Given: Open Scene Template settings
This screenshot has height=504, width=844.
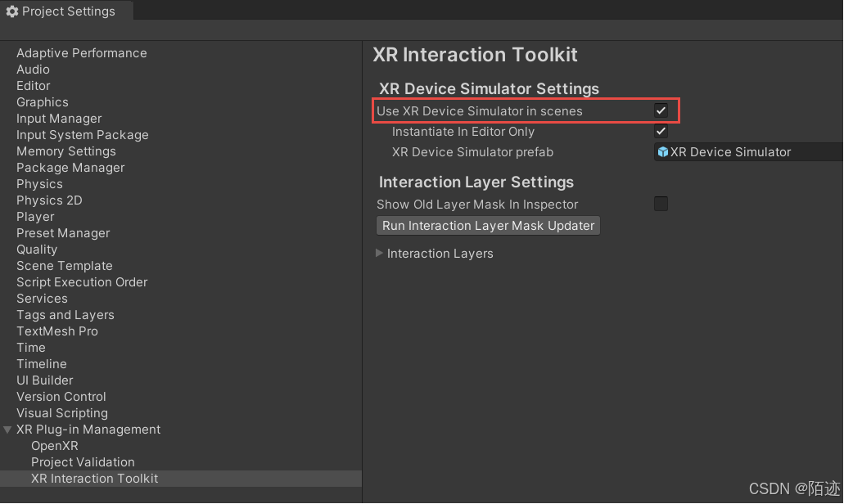Looking at the screenshot, I should (x=64, y=266).
